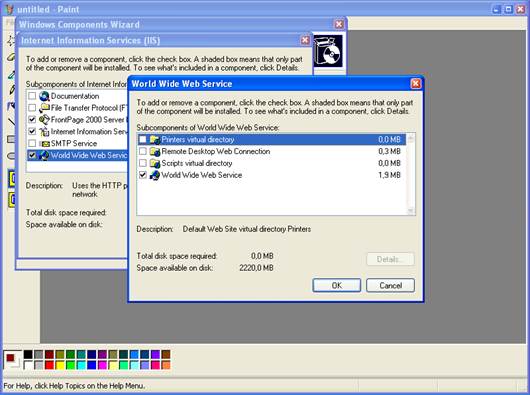The width and height of the screenshot is (530, 395).
Task: Click the Paint application icon in title bar
Action: tap(9, 9)
